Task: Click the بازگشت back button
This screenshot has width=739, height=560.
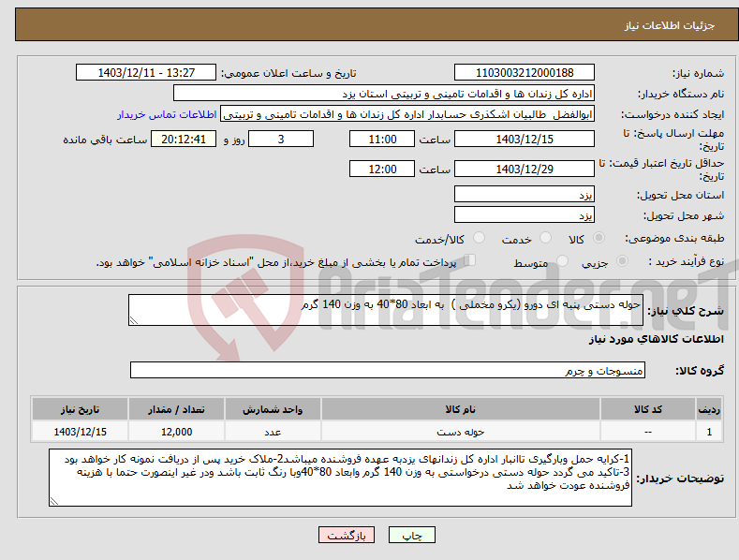Action: pyautogui.click(x=347, y=535)
